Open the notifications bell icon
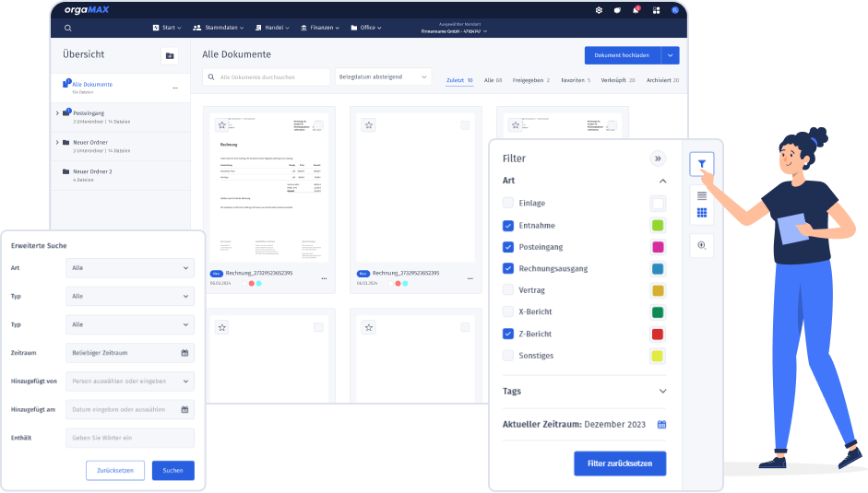 636,10
